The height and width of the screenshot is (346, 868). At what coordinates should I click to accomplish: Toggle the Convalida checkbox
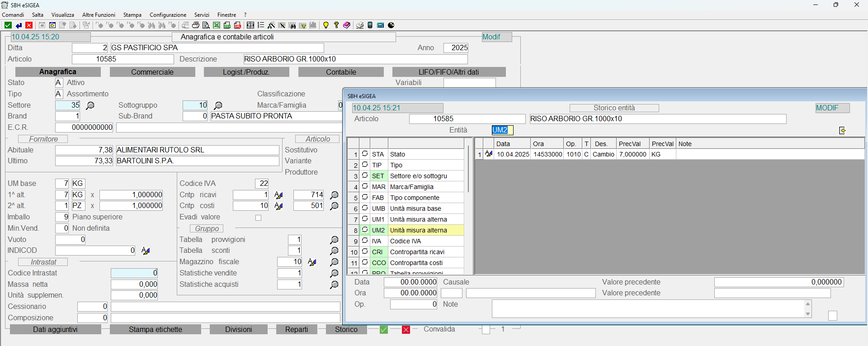(x=486, y=330)
